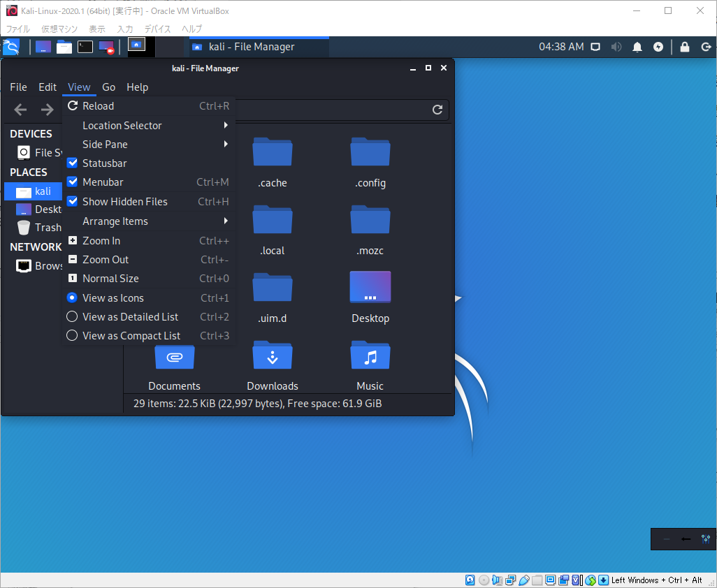Select Desktop shortcut in Places sidebar
The height and width of the screenshot is (588, 717).
click(x=34, y=210)
